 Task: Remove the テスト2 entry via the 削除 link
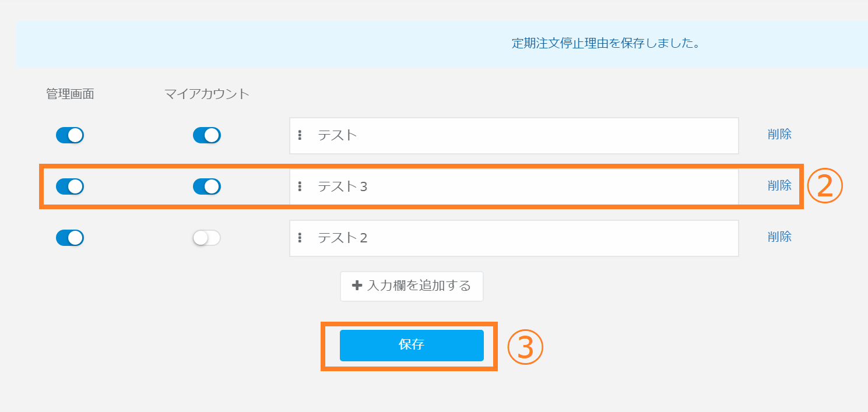click(779, 237)
